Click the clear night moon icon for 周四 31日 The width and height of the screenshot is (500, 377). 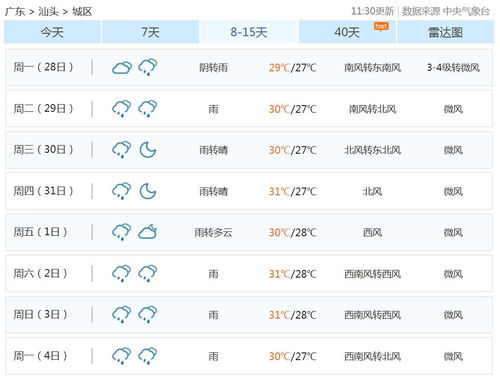coord(148,191)
